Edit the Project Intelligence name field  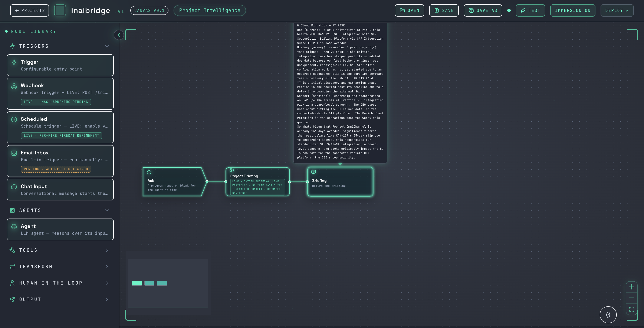click(210, 10)
